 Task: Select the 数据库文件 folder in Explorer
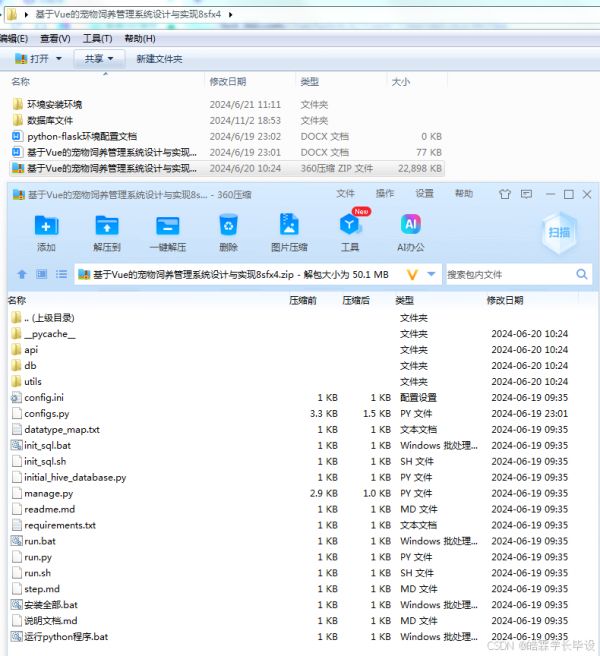pos(50,120)
